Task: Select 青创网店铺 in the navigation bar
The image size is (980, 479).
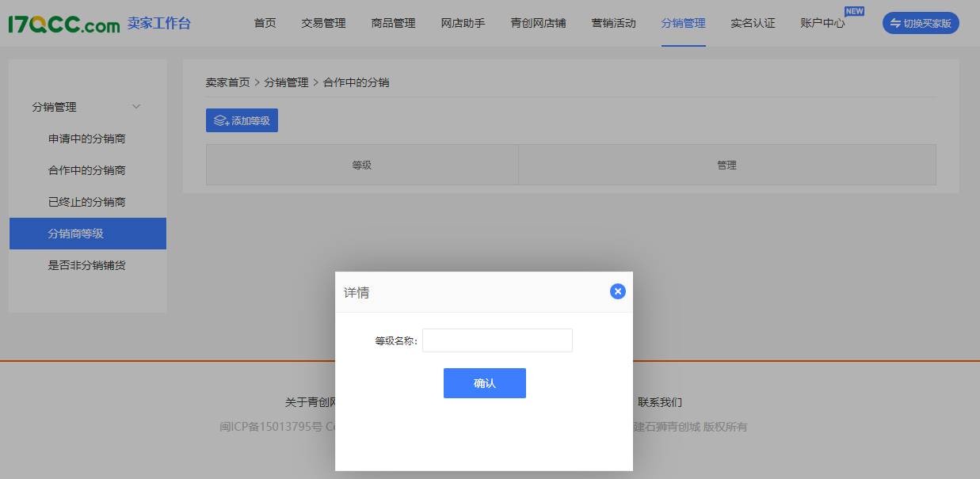Action: coord(538,23)
